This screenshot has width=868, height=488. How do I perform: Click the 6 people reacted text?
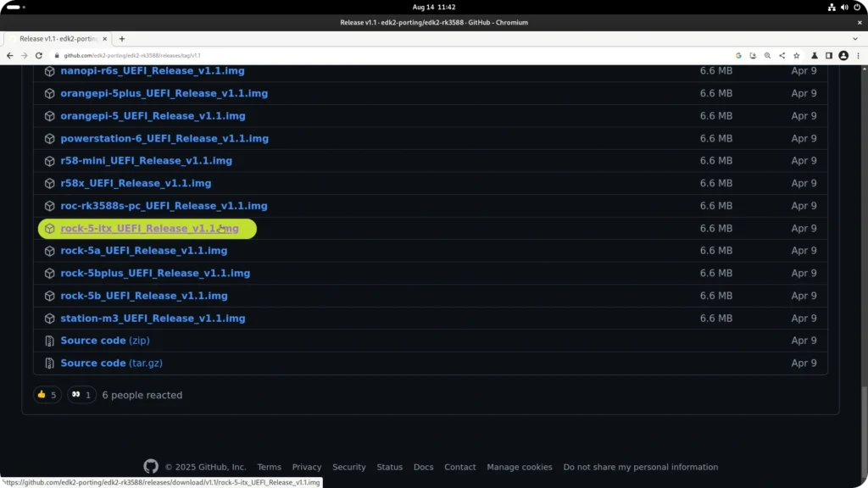click(x=142, y=395)
